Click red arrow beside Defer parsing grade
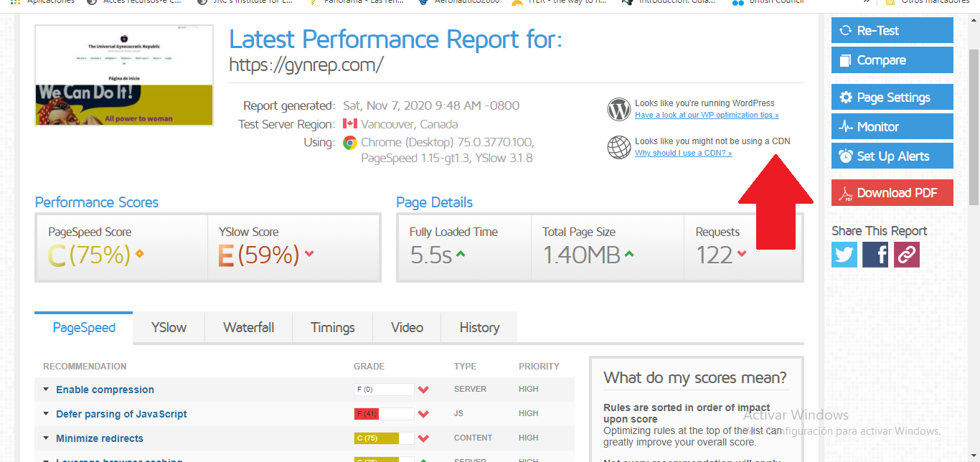Screen dimensions: 980x462 [423, 414]
